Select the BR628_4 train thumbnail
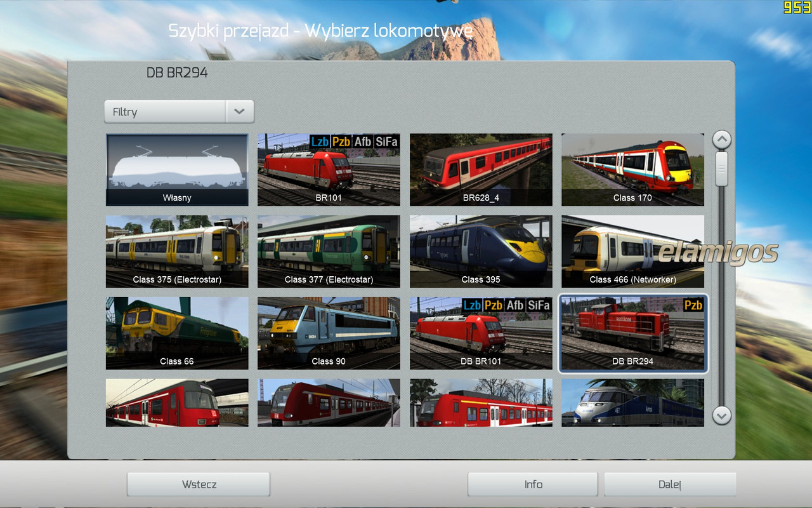The width and height of the screenshot is (812, 508). pyautogui.click(x=481, y=170)
